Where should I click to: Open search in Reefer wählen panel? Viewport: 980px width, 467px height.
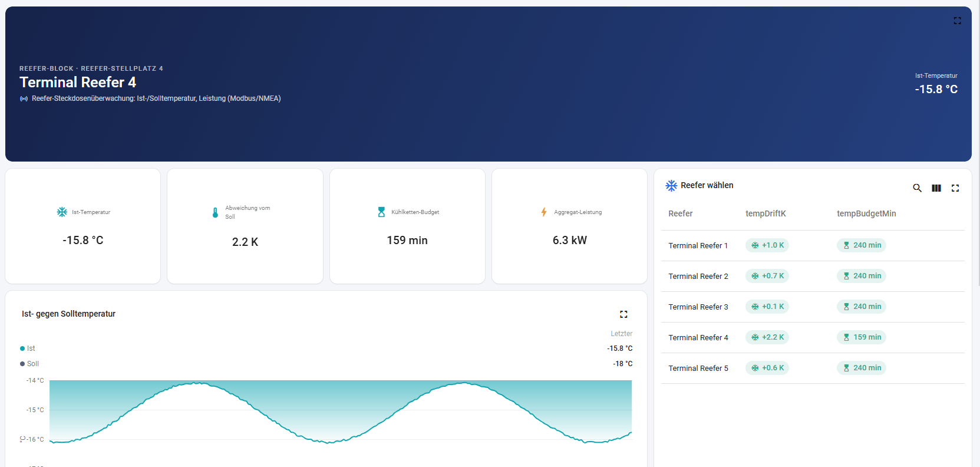coord(917,188)
